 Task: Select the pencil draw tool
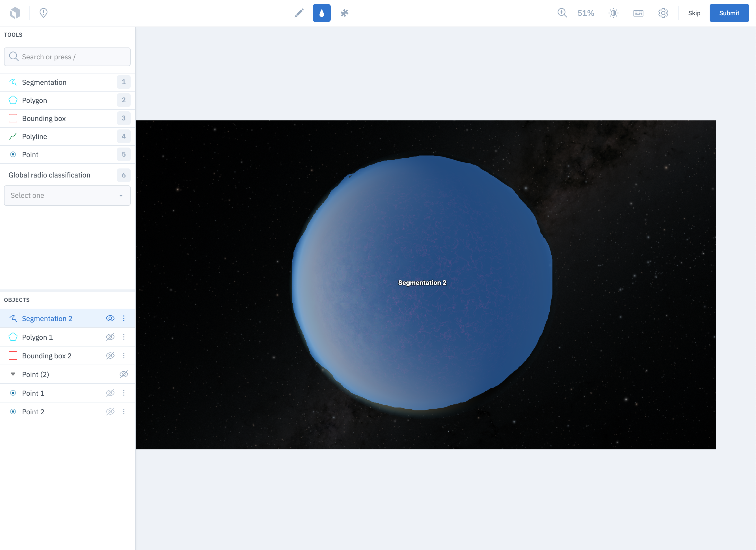[299, 13]
